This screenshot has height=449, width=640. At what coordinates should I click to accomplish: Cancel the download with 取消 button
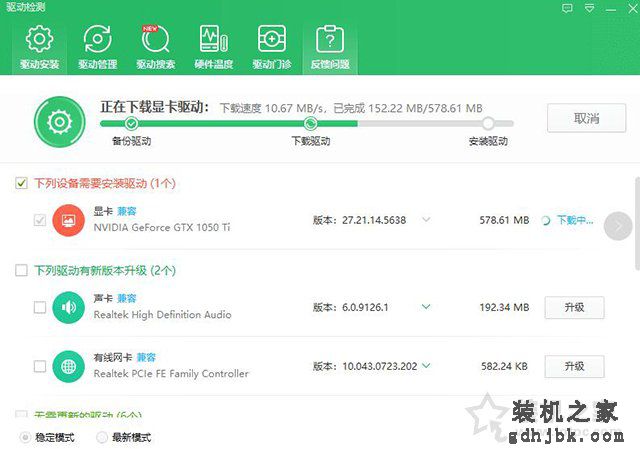587,118
